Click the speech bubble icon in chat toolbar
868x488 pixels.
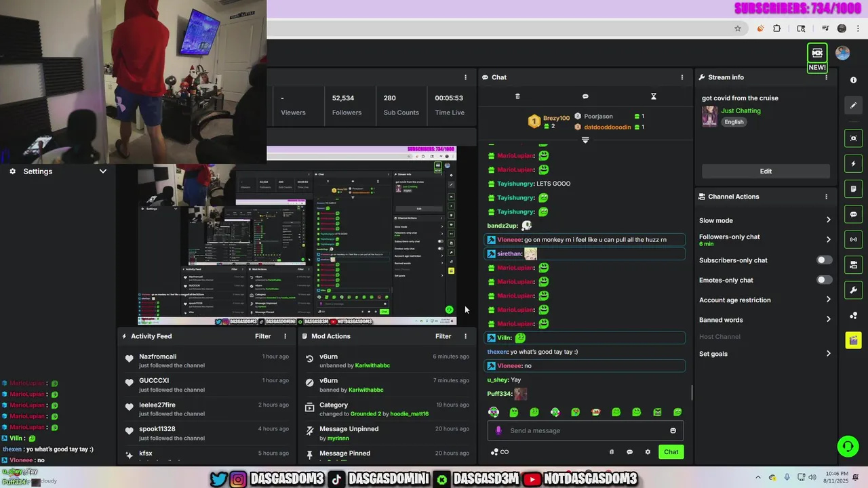(x=585, y=96)
